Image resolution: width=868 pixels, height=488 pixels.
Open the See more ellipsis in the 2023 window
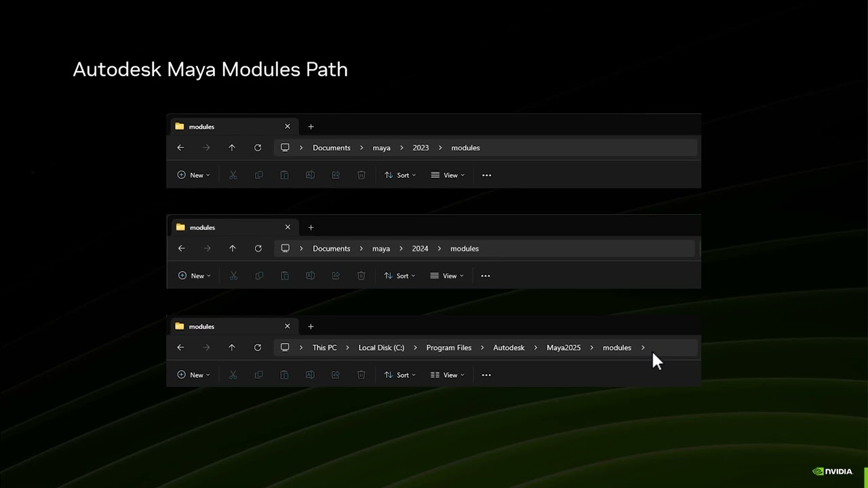(x=486, y=175)
